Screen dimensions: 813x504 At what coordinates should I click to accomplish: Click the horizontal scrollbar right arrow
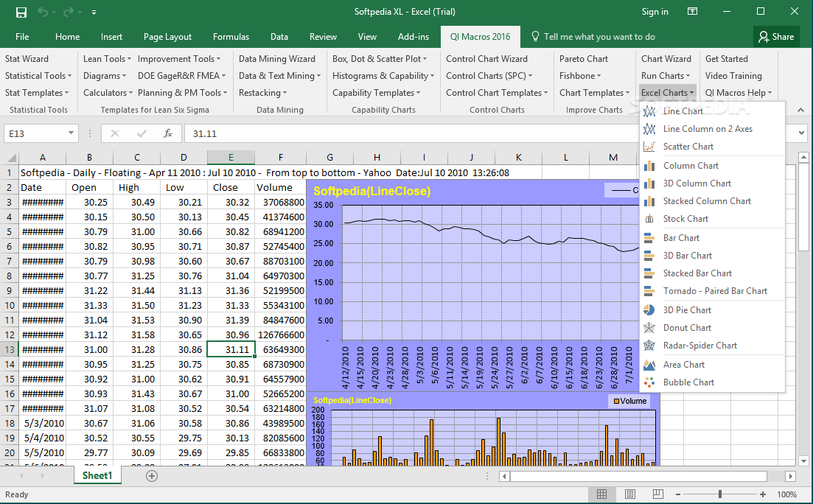[x=790, y=476]
